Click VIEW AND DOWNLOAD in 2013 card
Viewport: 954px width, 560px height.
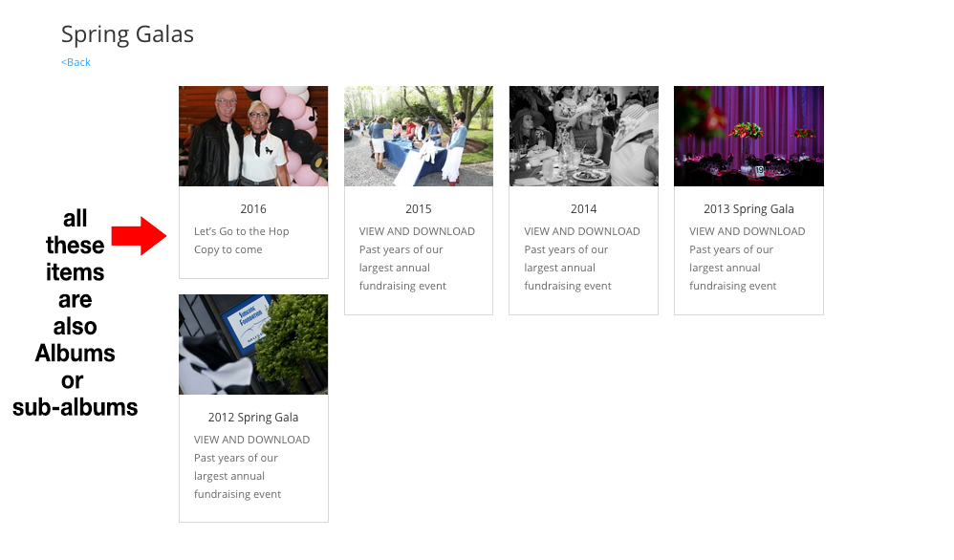(x=748, y=231)
